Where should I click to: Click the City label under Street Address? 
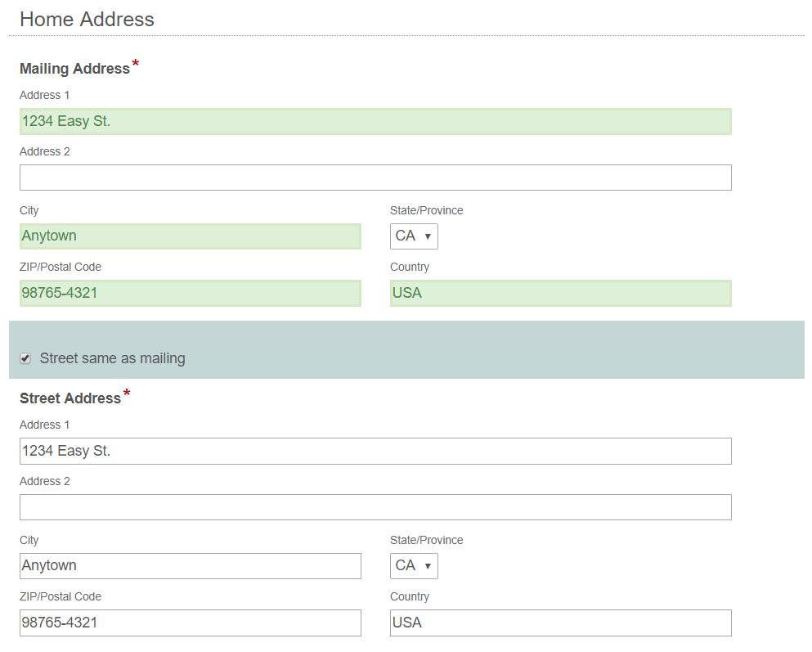point(29,540)
